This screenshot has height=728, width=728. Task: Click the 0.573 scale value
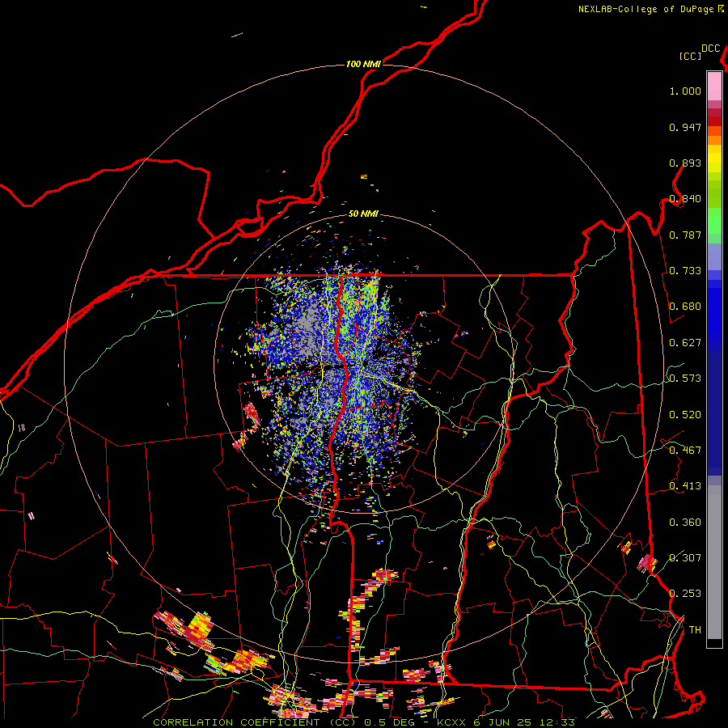(x=685, y=379)
